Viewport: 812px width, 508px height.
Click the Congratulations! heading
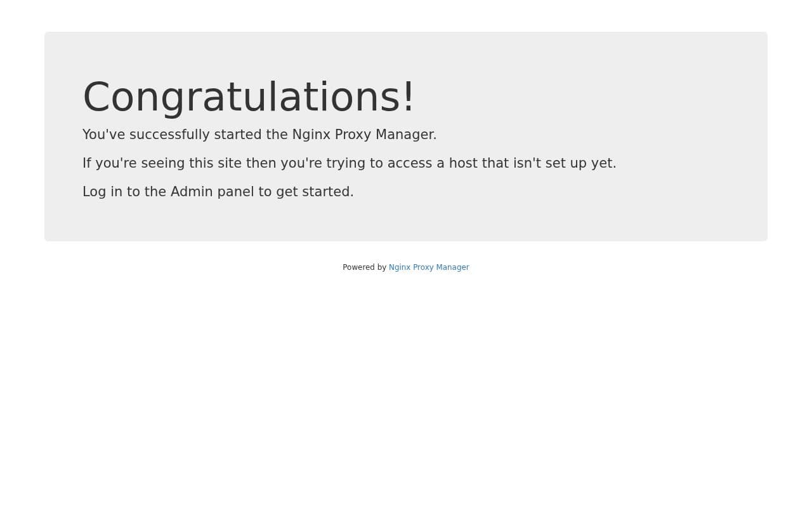249,97
